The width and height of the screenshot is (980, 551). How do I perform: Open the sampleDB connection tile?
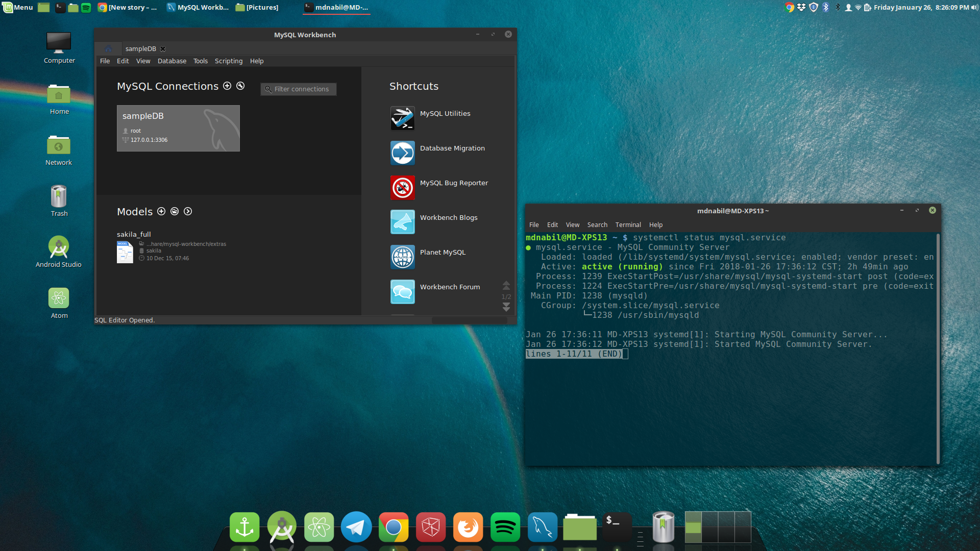tap(178, 128)
